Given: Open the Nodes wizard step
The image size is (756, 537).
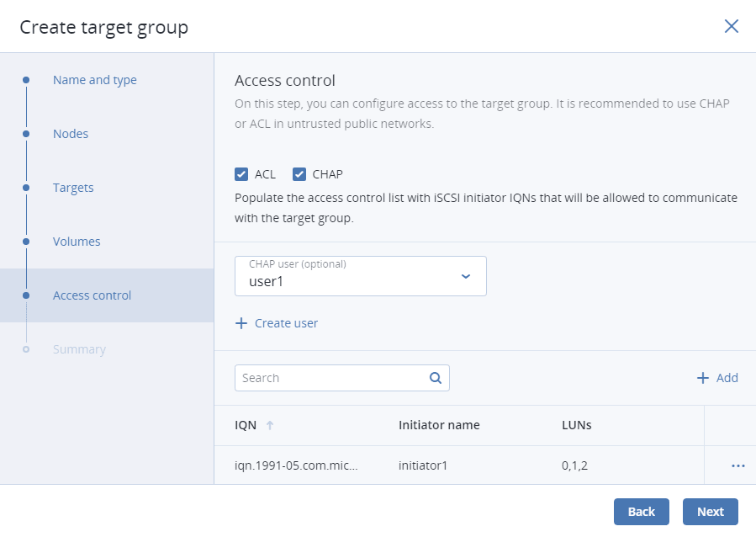Looking at the screenshot, I should click(x=71, y=134).
